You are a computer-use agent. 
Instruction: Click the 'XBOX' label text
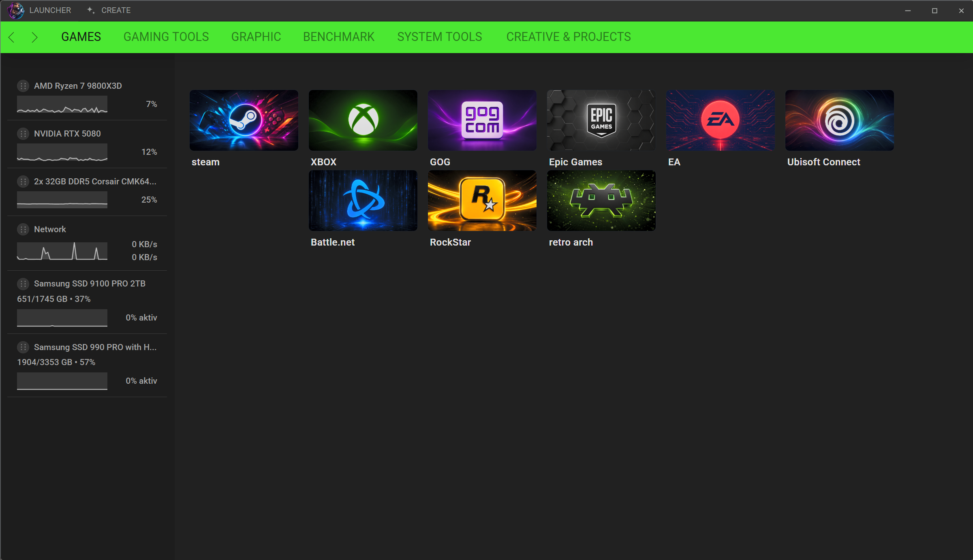click(323, 162)
